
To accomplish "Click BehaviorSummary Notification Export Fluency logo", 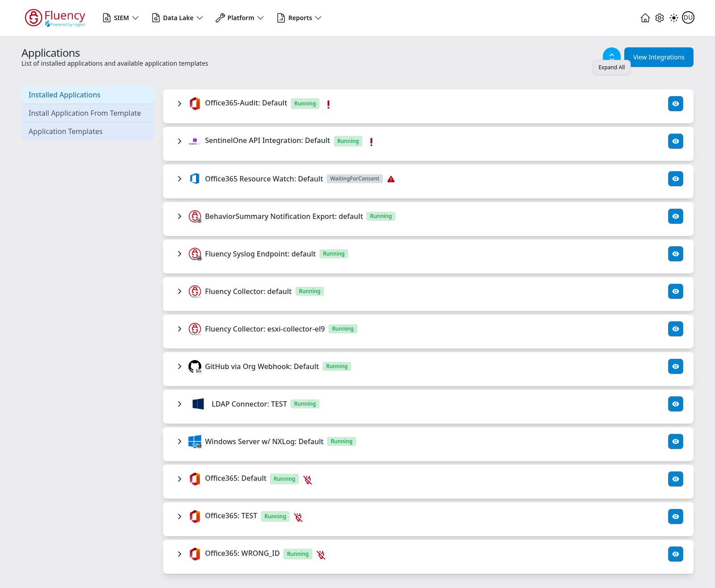I will coord(195,216).
